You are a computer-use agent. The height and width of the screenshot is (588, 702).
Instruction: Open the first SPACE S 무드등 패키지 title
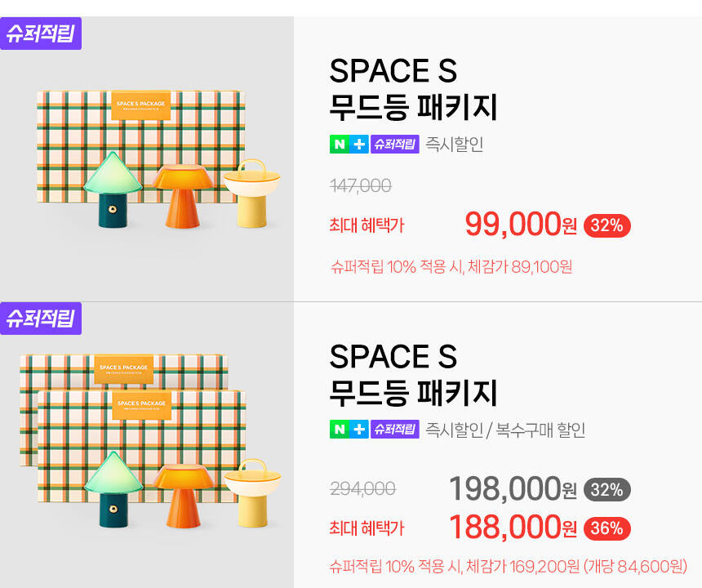413,89
